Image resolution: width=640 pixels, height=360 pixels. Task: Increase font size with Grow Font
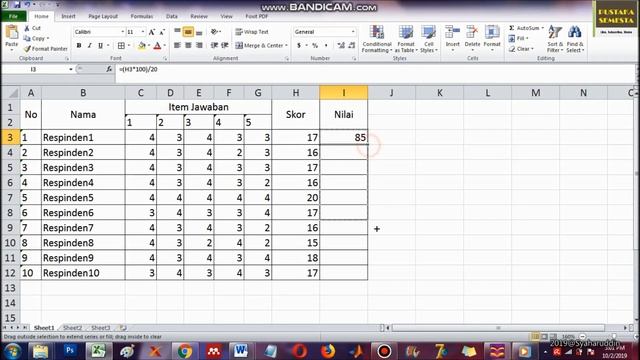coord(152,32)
